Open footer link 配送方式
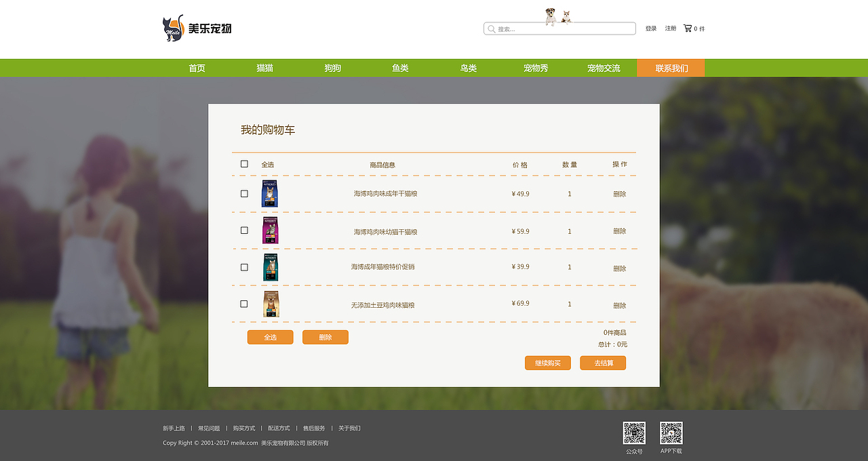The image size is (868, 461). click(279, 428)
